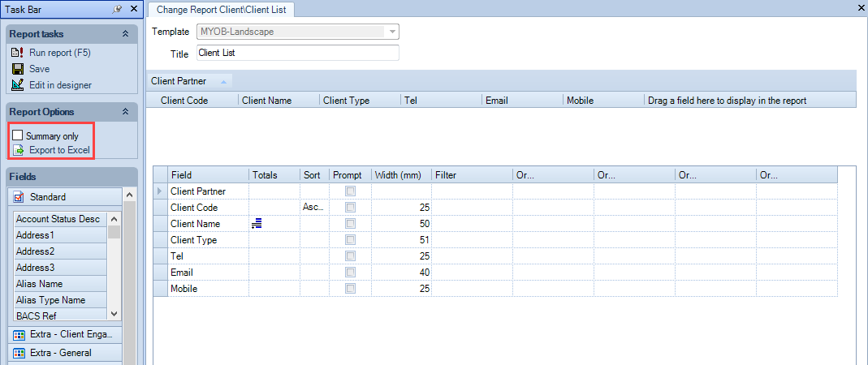Viewport: 868px width, 365px height.
Task: Select the Address2 field
Action: pyautogui.click(x=60, y=251)
